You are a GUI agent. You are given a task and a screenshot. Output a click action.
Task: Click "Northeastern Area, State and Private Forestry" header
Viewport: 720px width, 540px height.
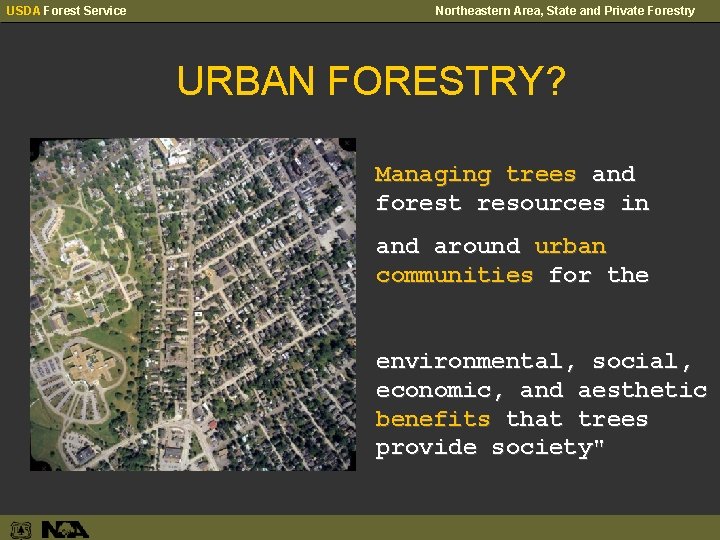pos(565,11)
